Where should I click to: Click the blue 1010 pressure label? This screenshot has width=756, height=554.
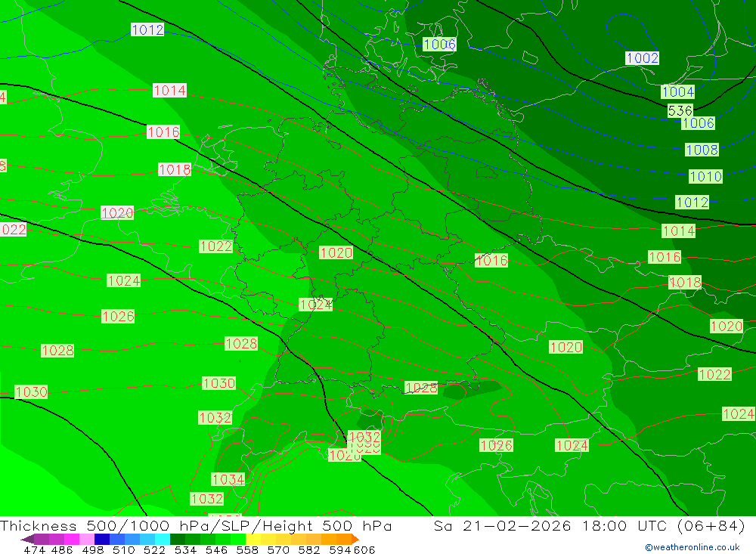(x=705, y=176)
